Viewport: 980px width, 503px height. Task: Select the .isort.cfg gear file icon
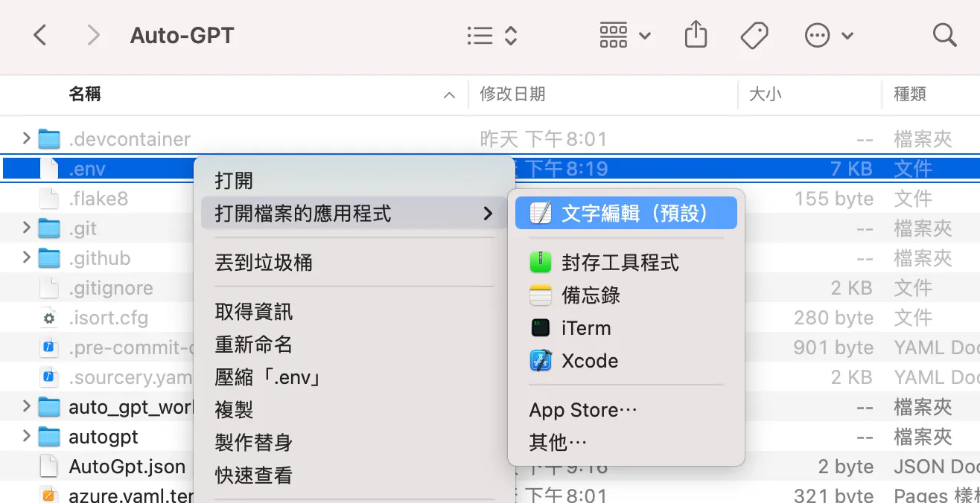[x=49, y=318]
